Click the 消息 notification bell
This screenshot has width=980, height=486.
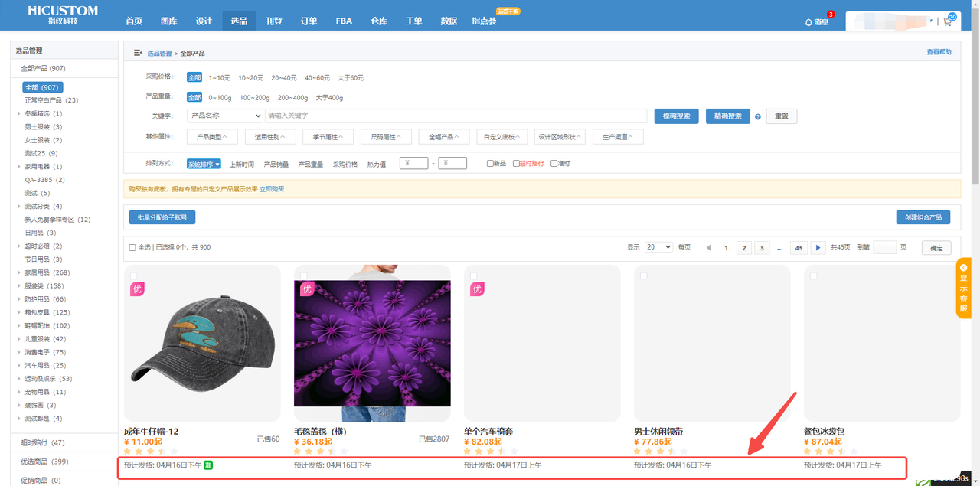point(817,22)
